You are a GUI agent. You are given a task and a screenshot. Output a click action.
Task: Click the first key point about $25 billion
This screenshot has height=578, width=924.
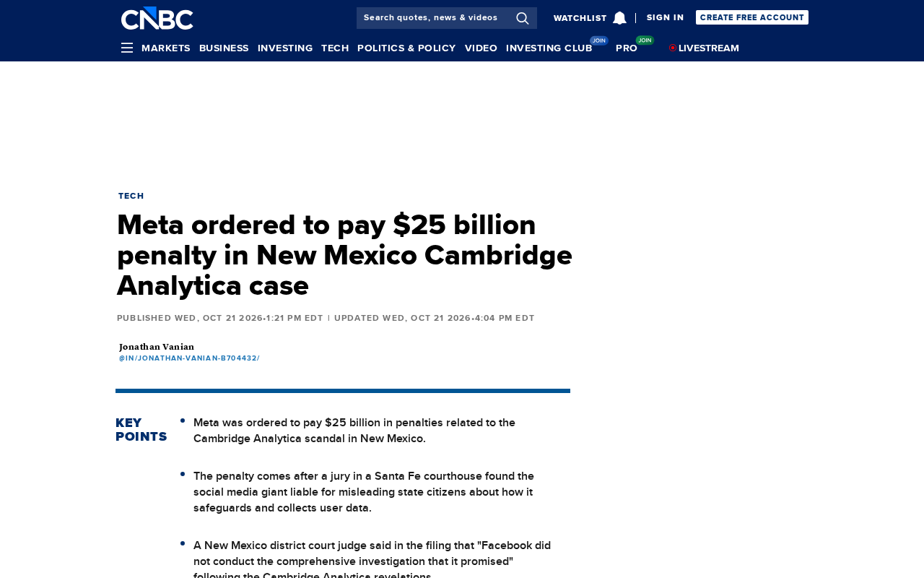(x=354, y=431)
